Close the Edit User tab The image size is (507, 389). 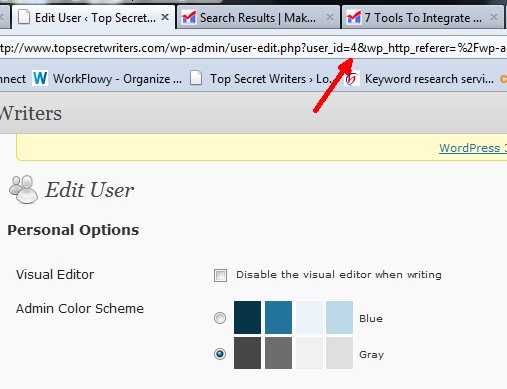pos(165,17)
